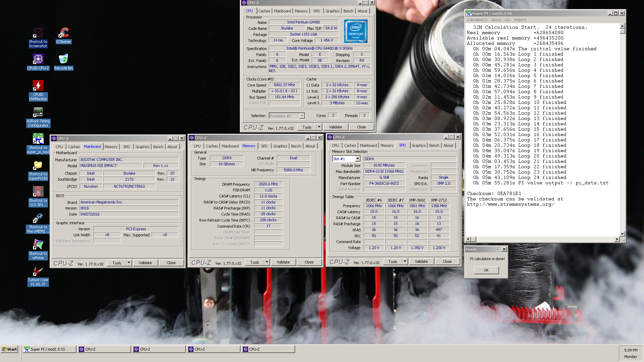Screen dimensions: 644x362
Task: Click the Intel Pentium logo in CPU-Z
Action: point(356,31)
